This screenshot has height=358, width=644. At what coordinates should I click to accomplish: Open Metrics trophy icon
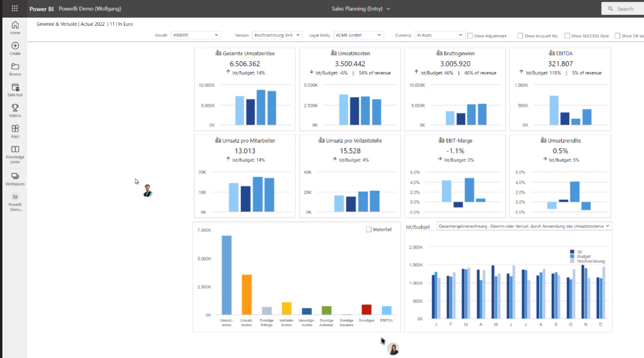coord(15,108)
